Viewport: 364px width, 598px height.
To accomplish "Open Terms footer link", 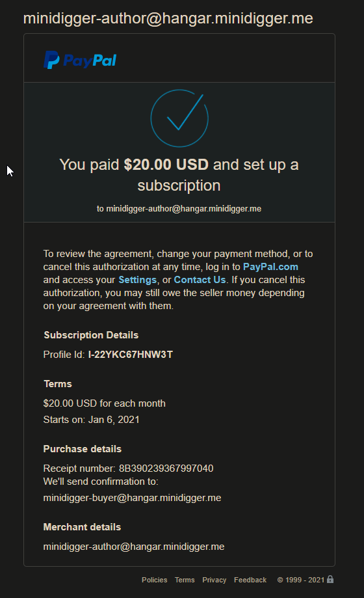I will point(185,580).
